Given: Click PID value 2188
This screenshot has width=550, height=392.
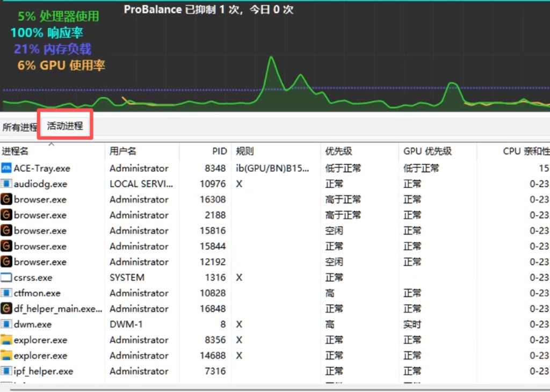Looking at the screenshot, I should click(x=215, y=215).
